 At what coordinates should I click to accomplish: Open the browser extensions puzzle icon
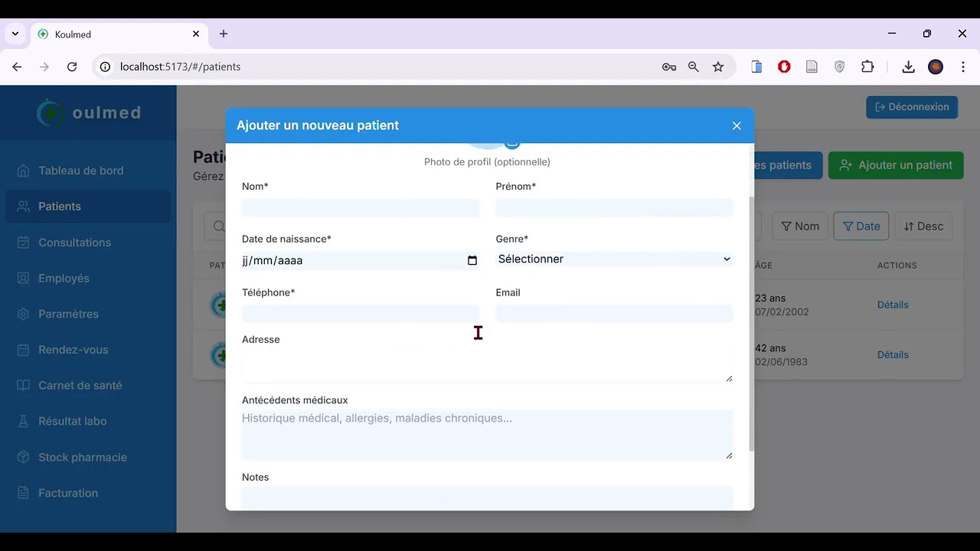867,67
